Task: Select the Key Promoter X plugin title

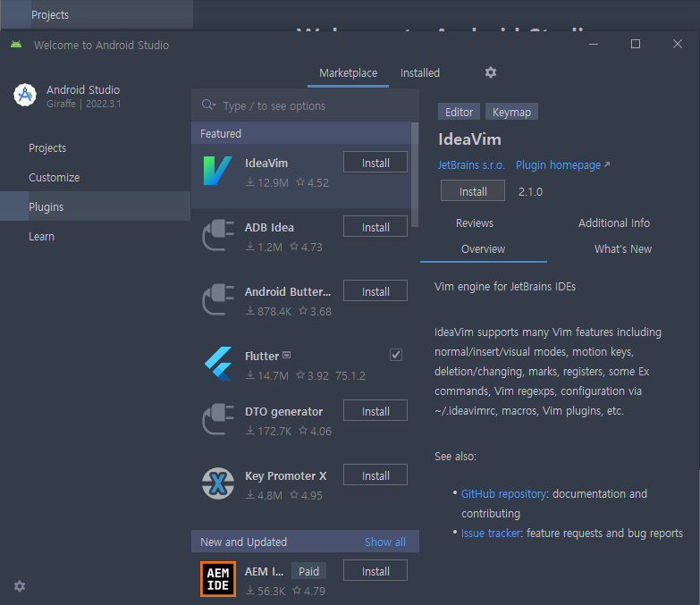Action: [286, 476]
